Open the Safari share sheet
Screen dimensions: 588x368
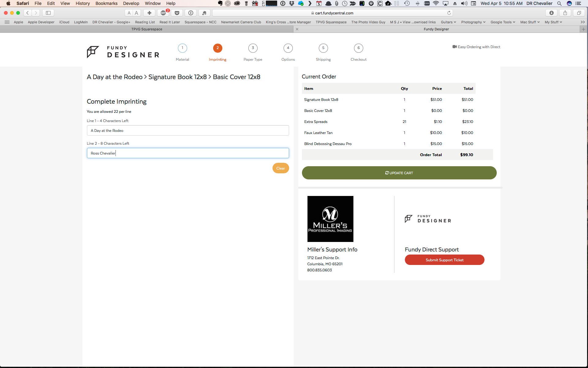pos(565,13)
